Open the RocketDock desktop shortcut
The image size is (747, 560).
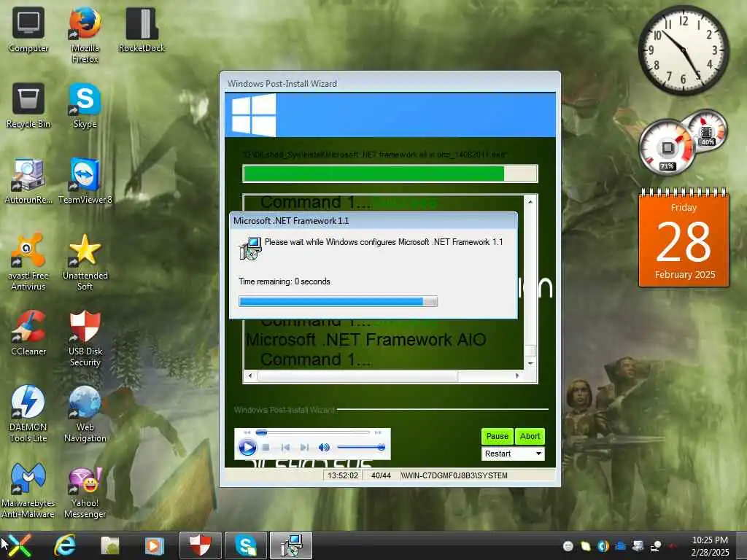(142, 29)
